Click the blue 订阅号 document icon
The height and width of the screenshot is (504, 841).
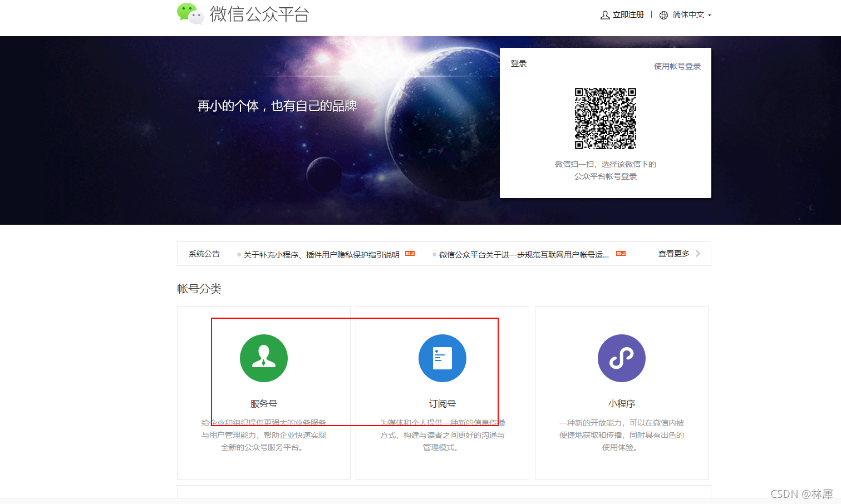click(x=442, y=358)
